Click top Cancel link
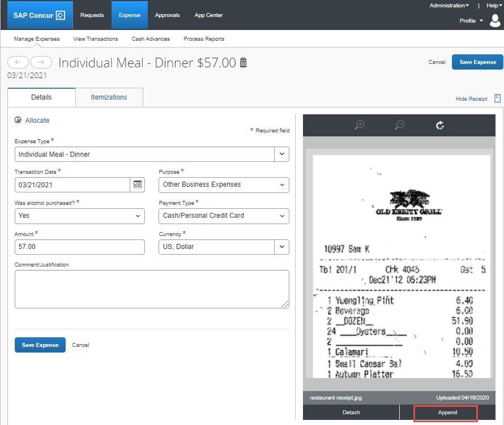This screenshot has height=425, width=504. click(437, 62)
